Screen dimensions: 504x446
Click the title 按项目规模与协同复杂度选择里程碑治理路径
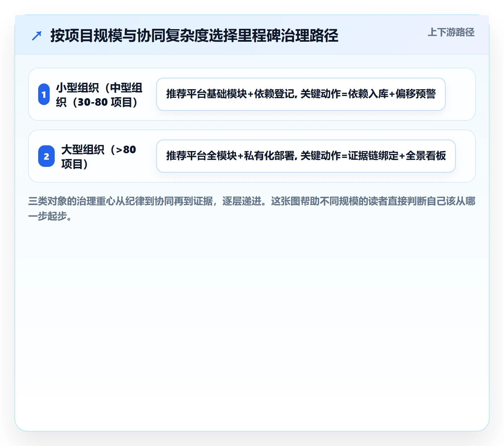tap(194, 36)
